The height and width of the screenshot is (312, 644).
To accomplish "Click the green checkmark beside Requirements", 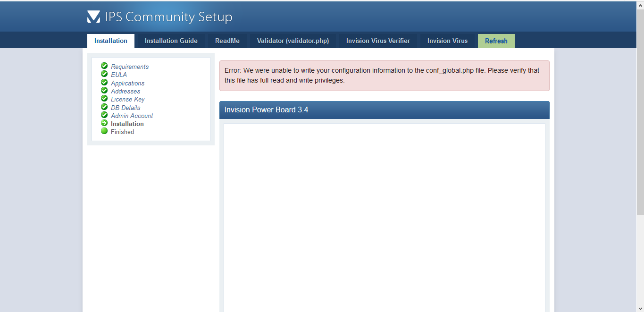I will pyautogui.click(x=104, y=66).
